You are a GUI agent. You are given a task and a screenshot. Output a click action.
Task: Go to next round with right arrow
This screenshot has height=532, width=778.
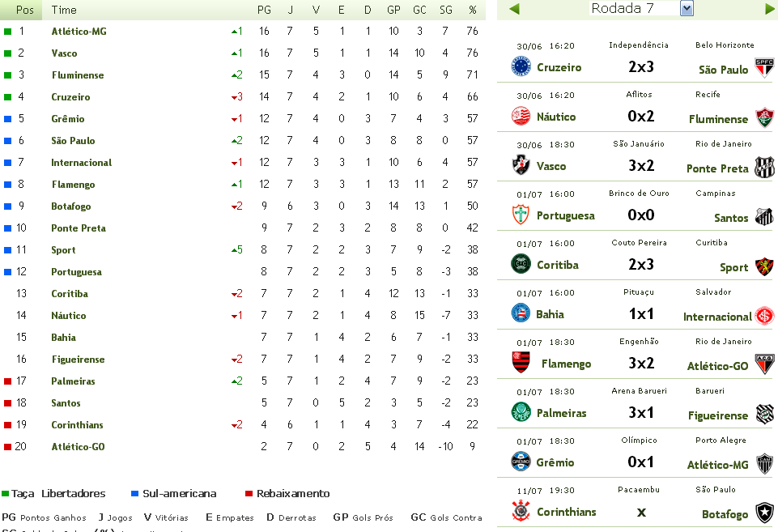tap(769, 9)
